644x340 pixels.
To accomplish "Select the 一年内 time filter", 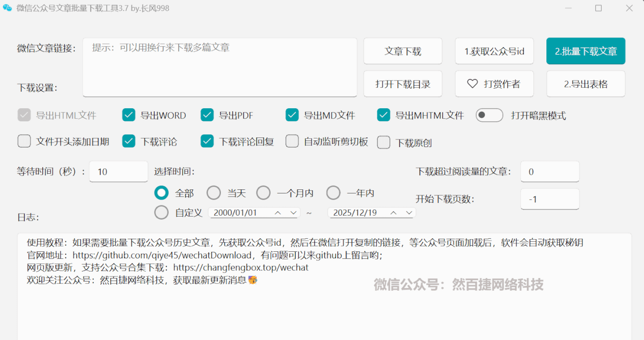I will (x=333, y=192).
